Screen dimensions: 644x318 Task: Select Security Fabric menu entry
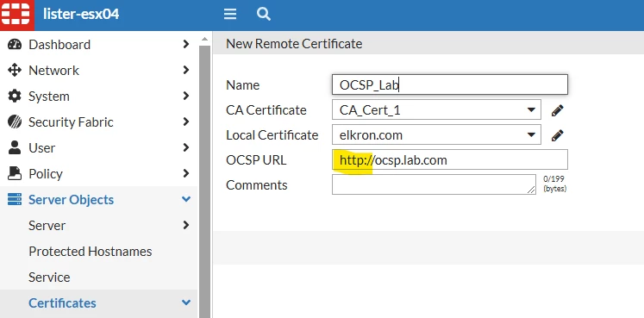click(x=71, y=122)
